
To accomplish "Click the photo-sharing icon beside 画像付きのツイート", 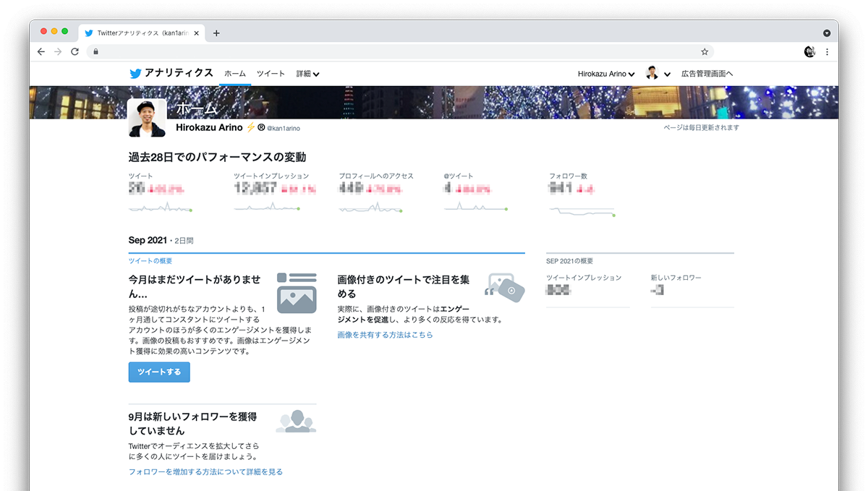I will coord(505,288).
